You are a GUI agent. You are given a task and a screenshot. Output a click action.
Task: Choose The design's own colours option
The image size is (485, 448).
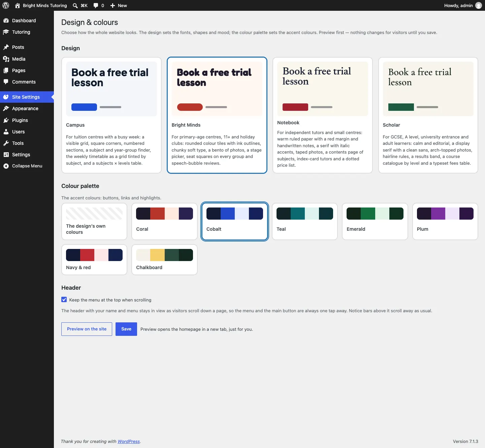pos(94,221)
